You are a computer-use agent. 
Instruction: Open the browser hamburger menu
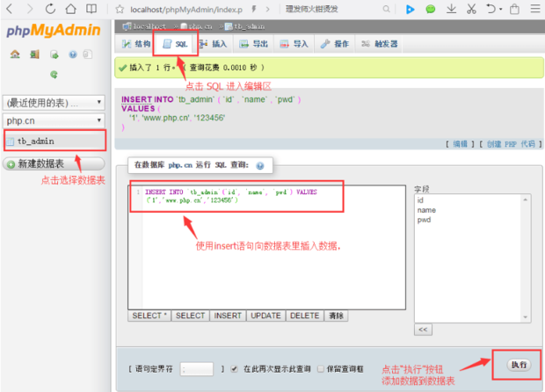(x=535, y=9)
